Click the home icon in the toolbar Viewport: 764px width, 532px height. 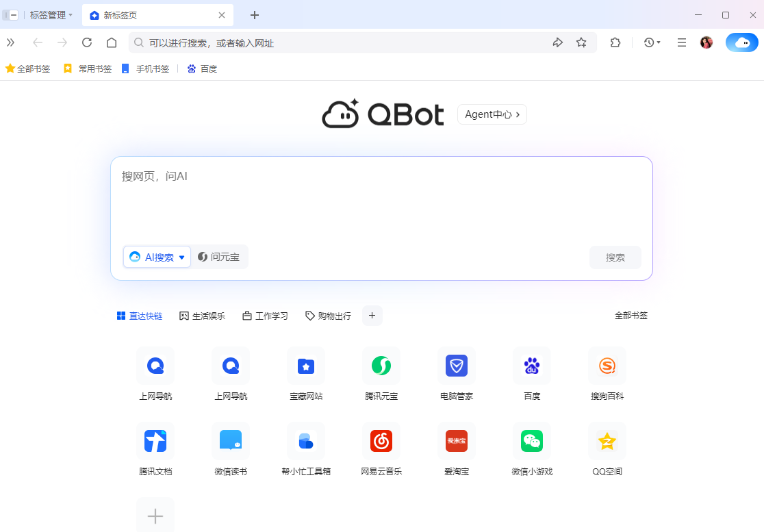[112, 42]
